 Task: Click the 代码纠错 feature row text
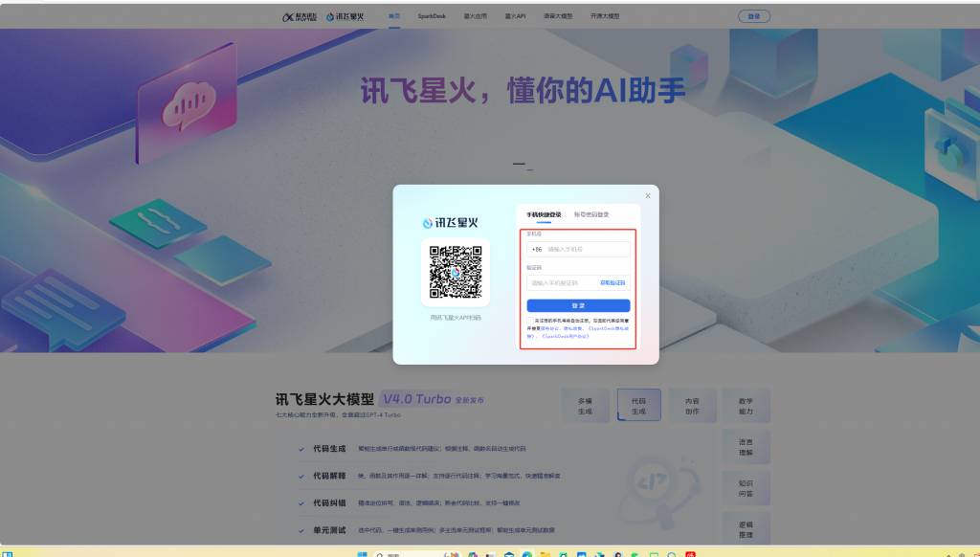[329, 503]
